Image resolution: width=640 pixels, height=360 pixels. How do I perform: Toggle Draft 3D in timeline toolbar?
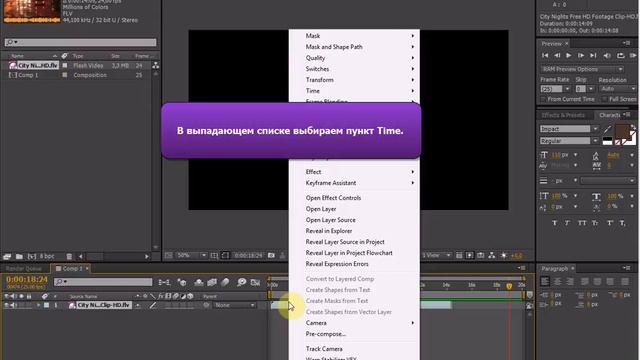[182, 282]
